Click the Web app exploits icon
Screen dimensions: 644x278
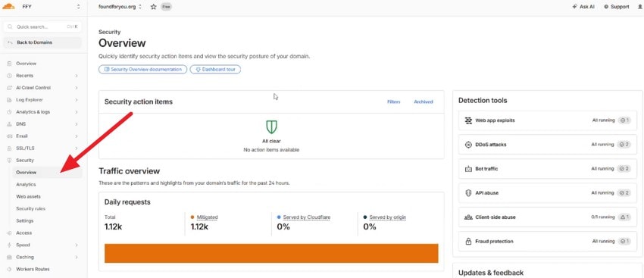(x=468, y=120)
